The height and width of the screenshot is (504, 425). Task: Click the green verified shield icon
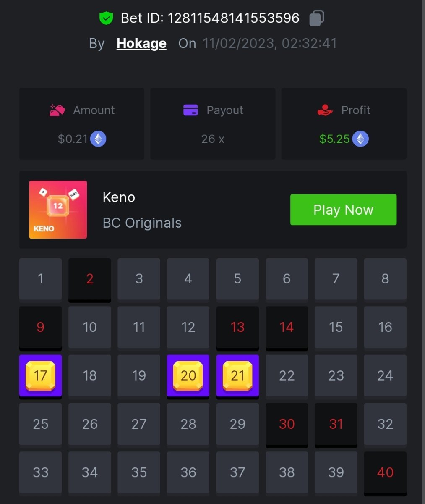click(106, 18)
